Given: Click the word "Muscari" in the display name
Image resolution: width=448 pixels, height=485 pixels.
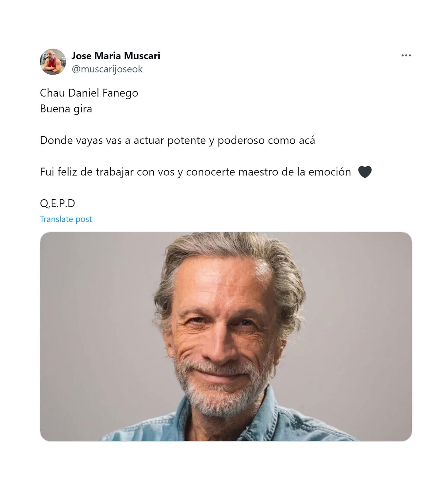Looking at the screenshot, I should click(142, 56).
